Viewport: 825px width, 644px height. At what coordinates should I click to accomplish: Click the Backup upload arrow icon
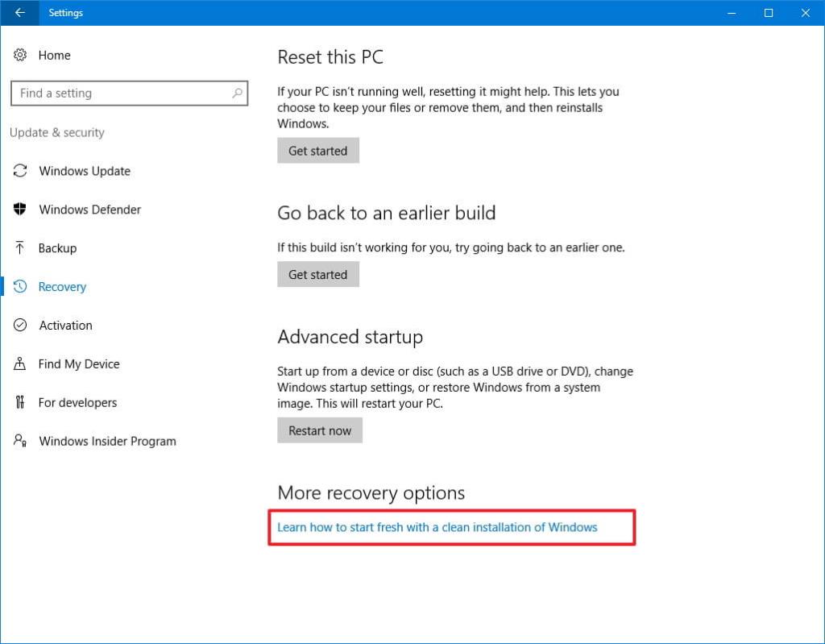20,247
